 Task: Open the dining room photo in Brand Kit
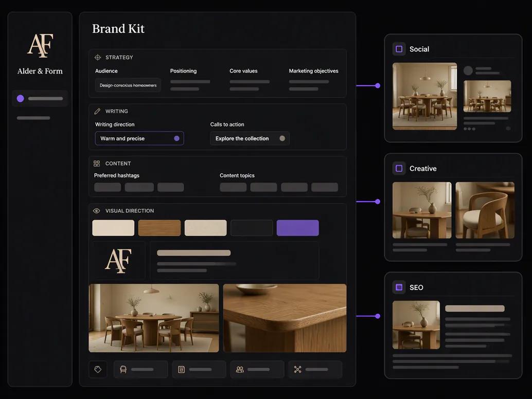click(154, 318)
